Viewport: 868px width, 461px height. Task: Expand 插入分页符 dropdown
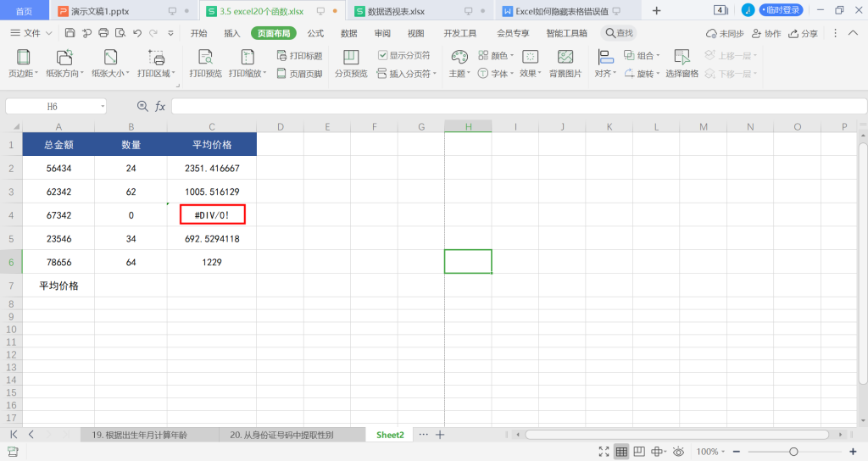pyautogui.click(x=435, y=74)
